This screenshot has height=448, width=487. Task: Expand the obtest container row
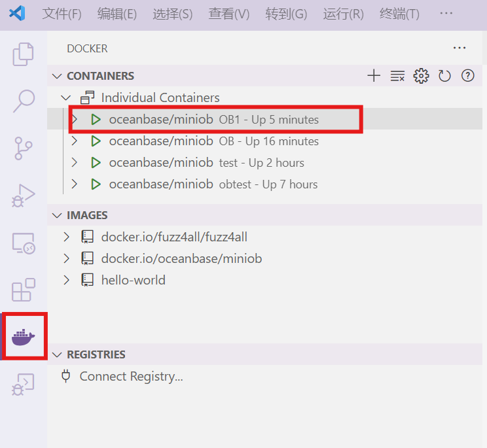point(74,184)
